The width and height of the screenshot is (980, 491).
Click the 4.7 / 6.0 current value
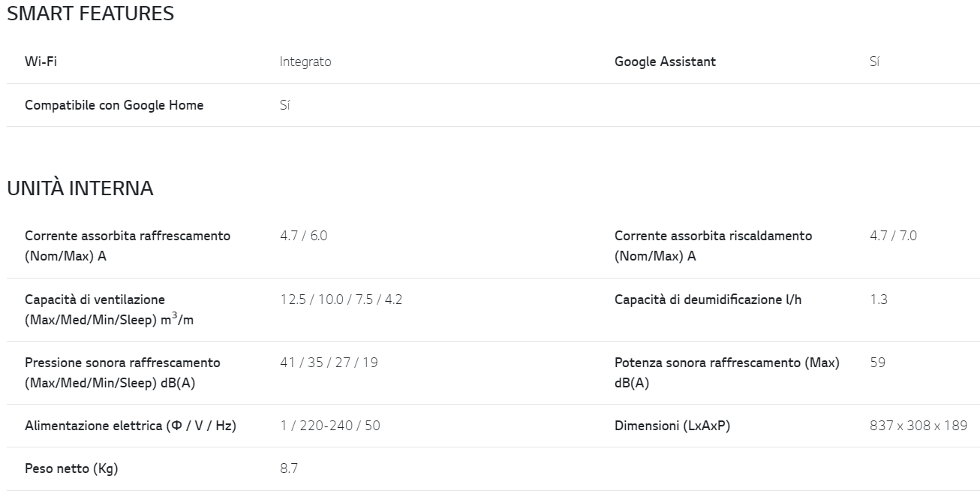(304, 236)
